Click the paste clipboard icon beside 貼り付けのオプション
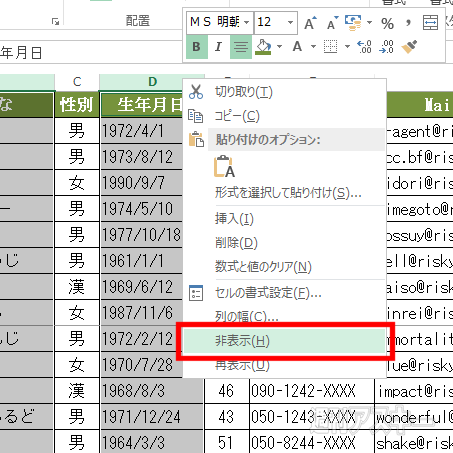453x453 pixels. pyautogui.click(x=196, y=139)
